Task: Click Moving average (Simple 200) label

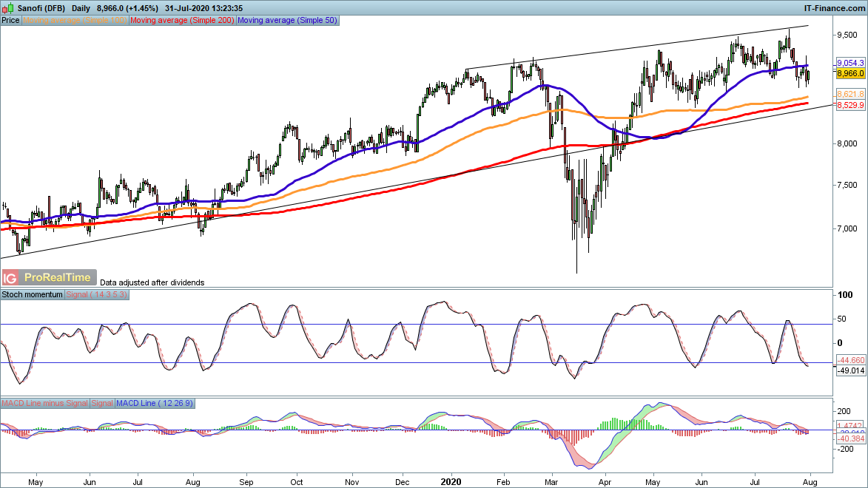Action: (x=182, y=21)
